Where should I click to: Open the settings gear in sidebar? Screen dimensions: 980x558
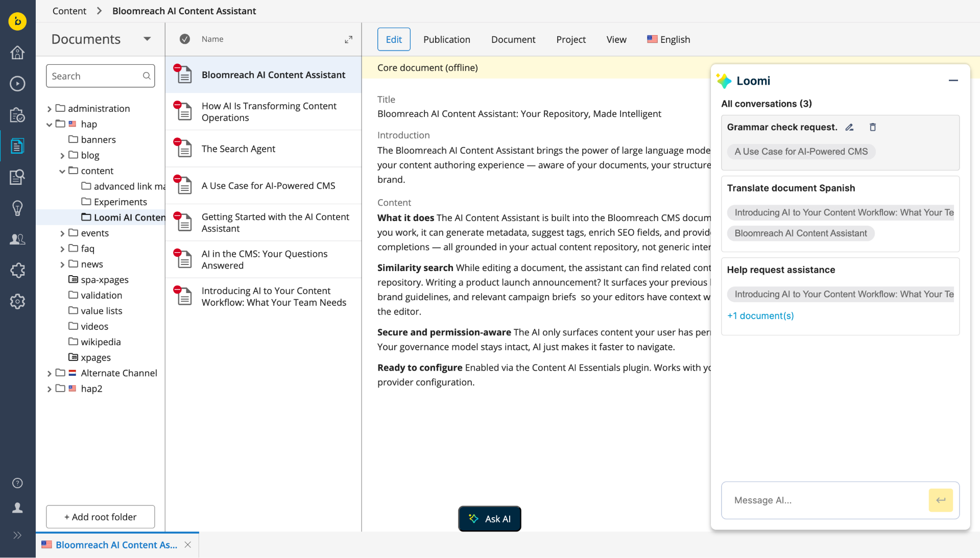(x=17, y=302)
